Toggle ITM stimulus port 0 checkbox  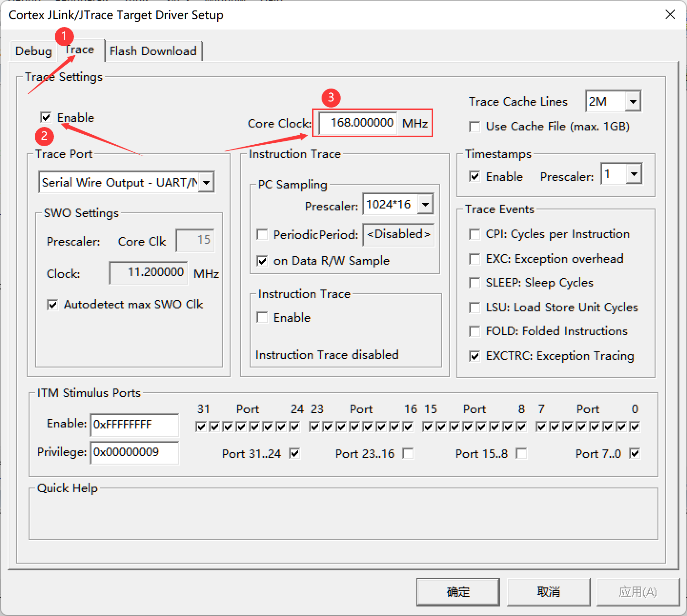point(635,427)
